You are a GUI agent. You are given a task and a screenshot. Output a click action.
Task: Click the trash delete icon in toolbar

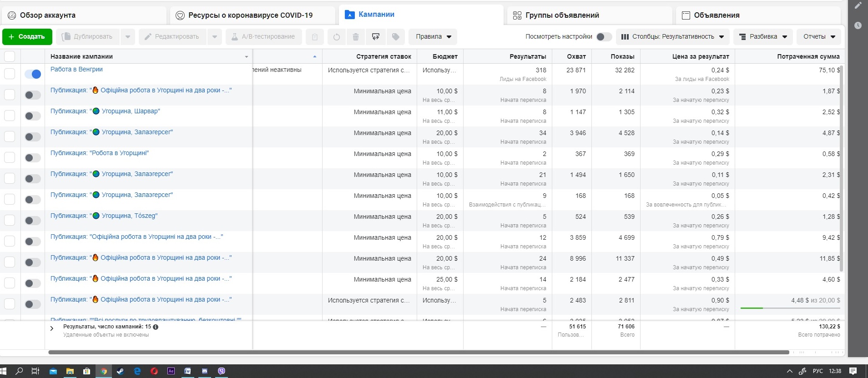pos(356,37)
